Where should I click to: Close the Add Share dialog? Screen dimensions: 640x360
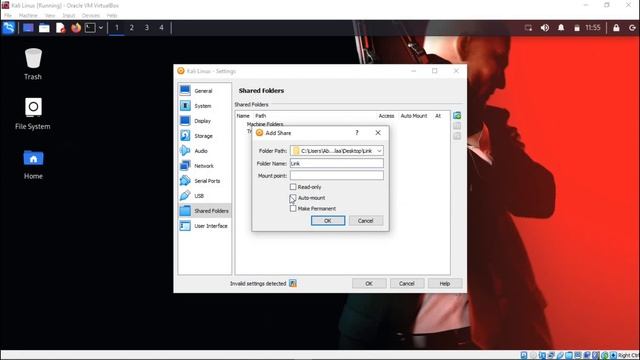tap(378, 133)
